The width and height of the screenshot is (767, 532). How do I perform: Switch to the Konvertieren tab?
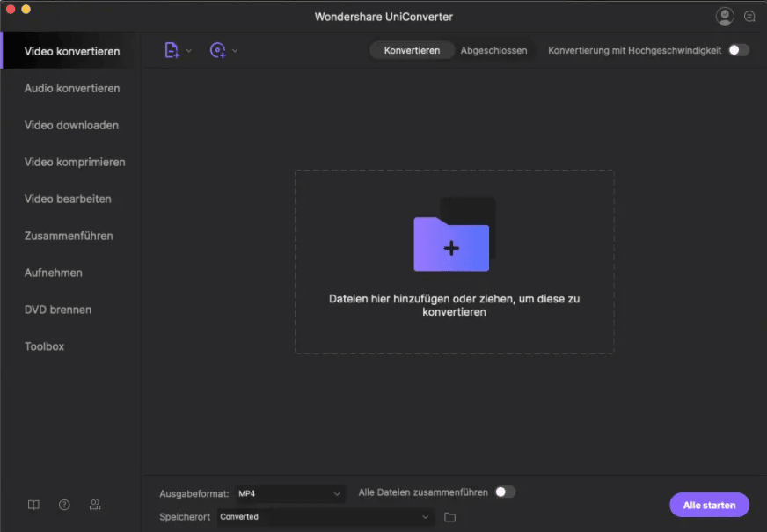point(412,50)
